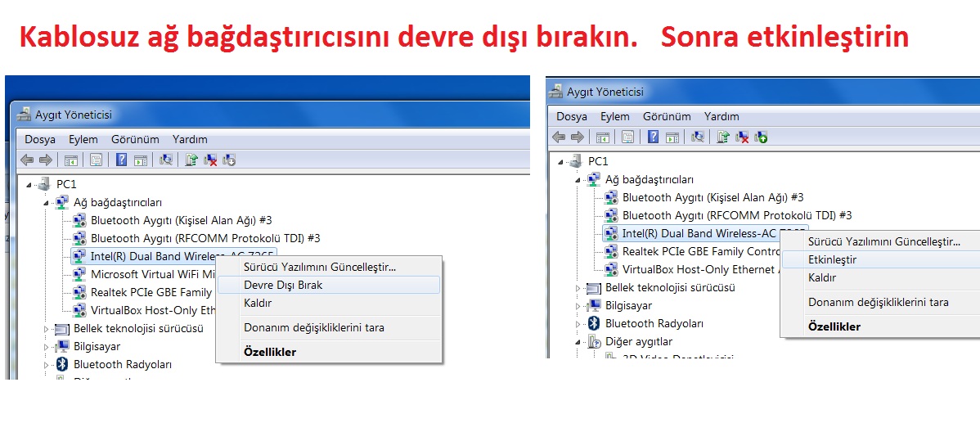The height and width of the screenshot is (432, 980).
Task: Expand 'Bellek teknolojisi sürücüsü' in the right window
Action: (578, 288)
